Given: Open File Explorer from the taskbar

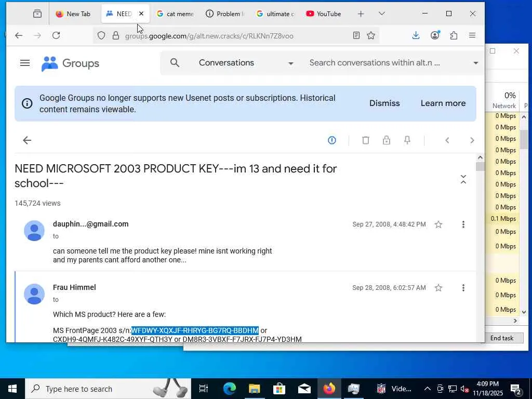Looking at the screenshot, I should [x=254, y=389].
